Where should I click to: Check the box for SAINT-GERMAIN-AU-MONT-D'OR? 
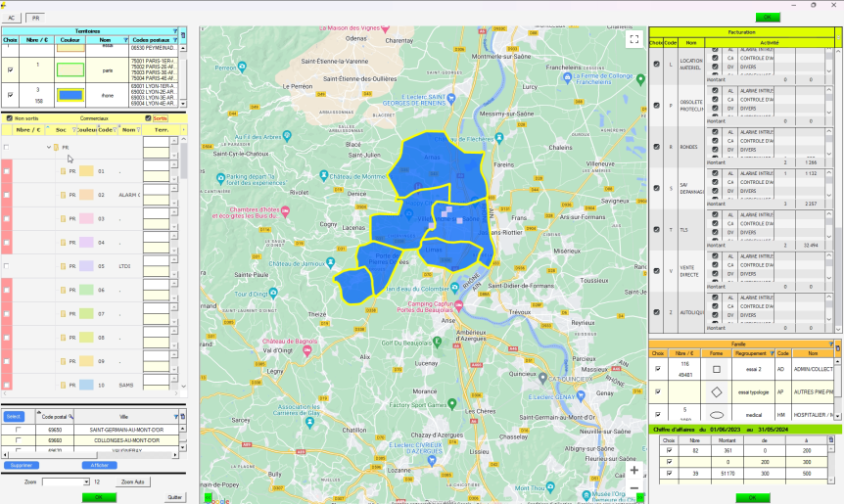(x=18, y=430)
